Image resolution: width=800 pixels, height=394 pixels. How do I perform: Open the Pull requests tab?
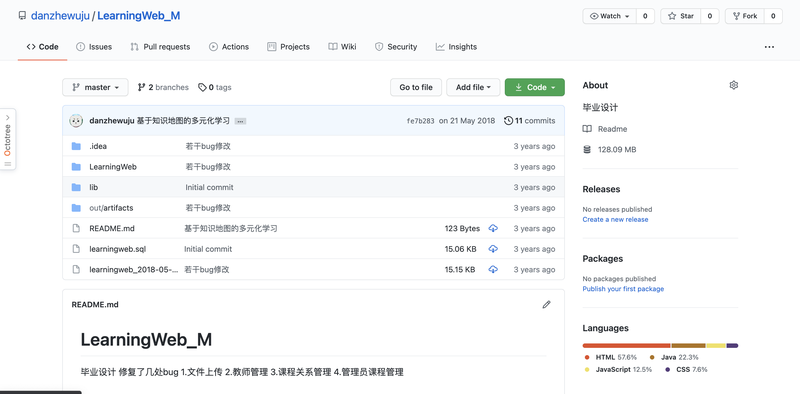pyautogui.click(x=160, y=46)
